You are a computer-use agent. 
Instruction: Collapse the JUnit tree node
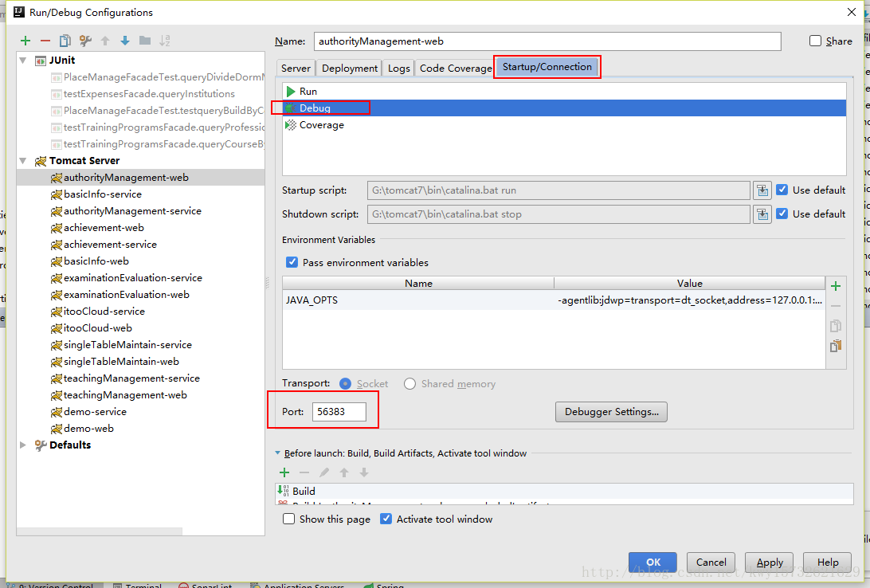pyautogui.click(x=23, y=60)
